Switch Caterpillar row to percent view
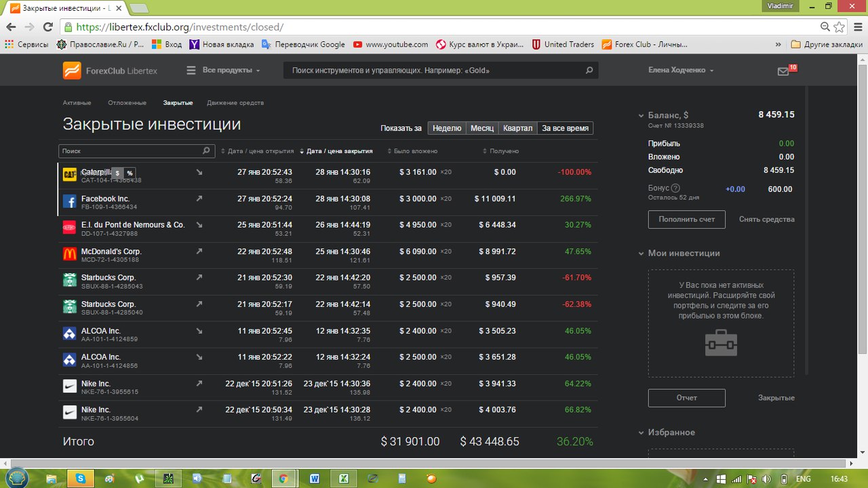This screenshot has height=488, width=868. pyautogui.click(x=130, y=174)
